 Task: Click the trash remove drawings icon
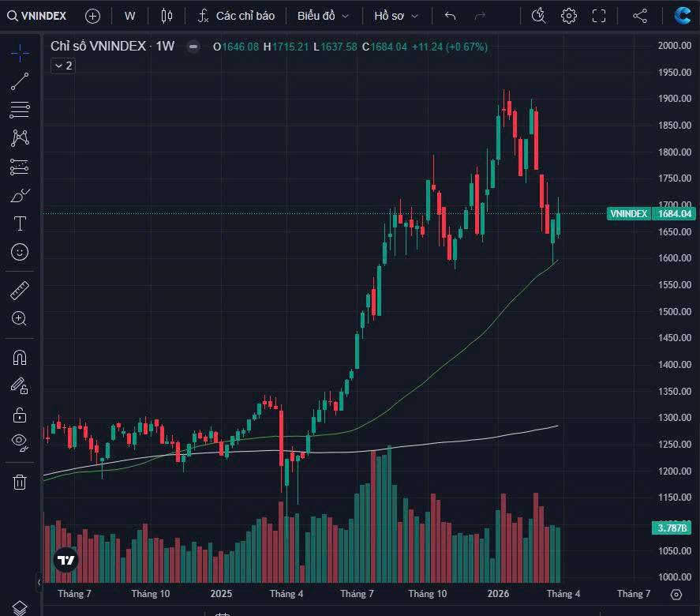20,482
